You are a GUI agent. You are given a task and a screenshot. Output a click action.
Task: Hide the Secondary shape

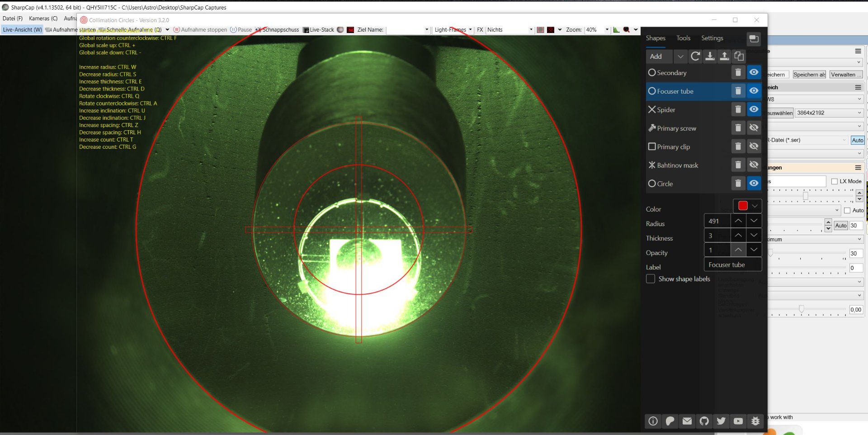pos(754,72)
